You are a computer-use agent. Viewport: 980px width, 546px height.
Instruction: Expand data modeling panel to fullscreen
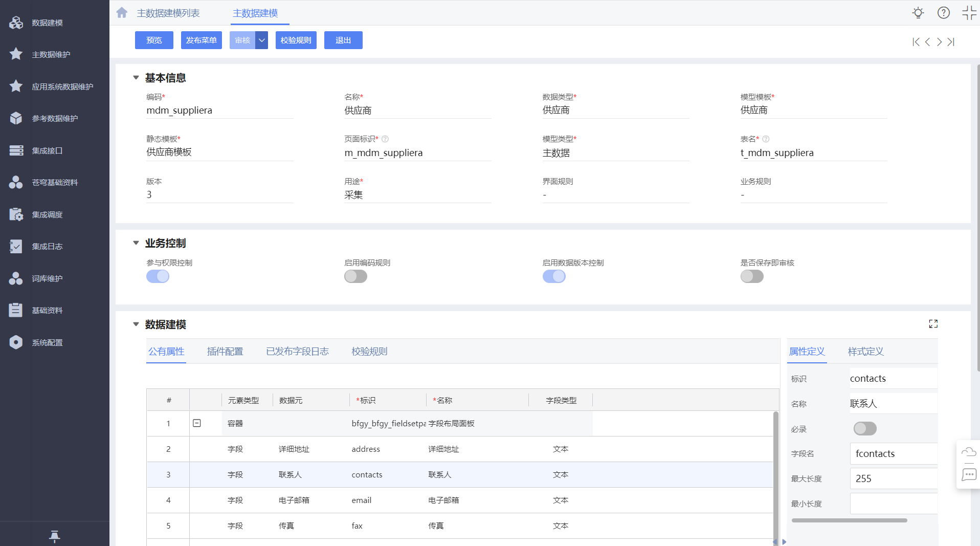point(933,324)
